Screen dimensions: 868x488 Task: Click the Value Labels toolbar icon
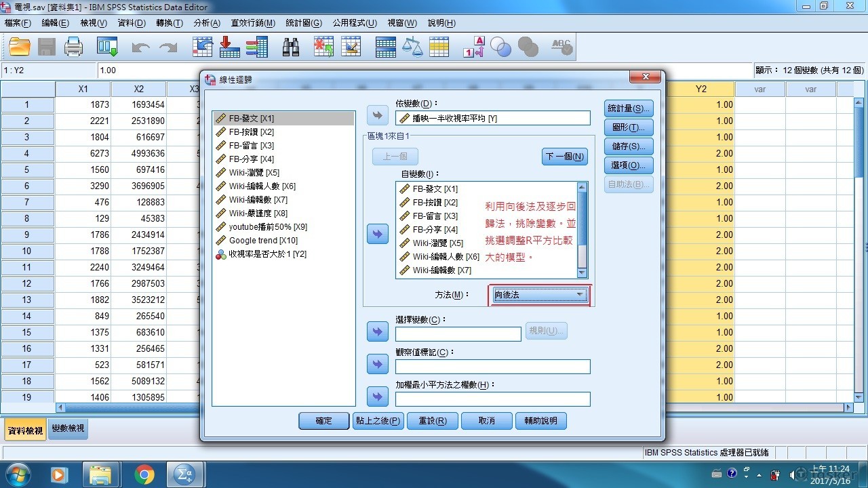(473, 47)
